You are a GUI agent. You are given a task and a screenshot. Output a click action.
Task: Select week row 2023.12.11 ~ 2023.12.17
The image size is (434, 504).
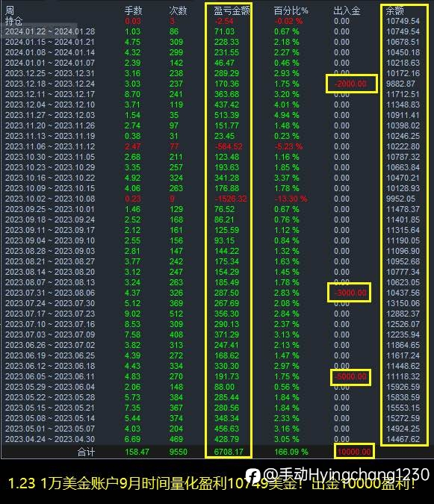(50, 94)
